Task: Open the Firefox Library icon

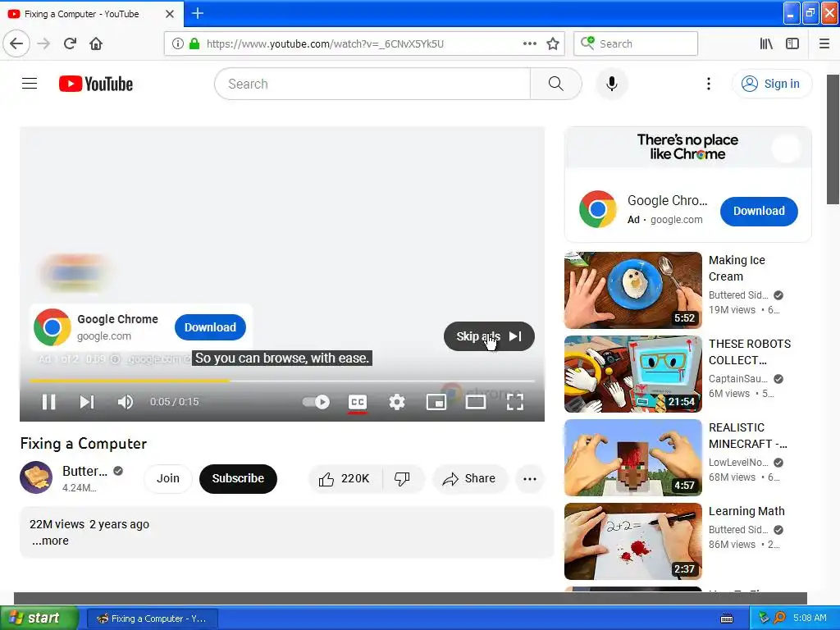Action: click(x=766, y=43)
